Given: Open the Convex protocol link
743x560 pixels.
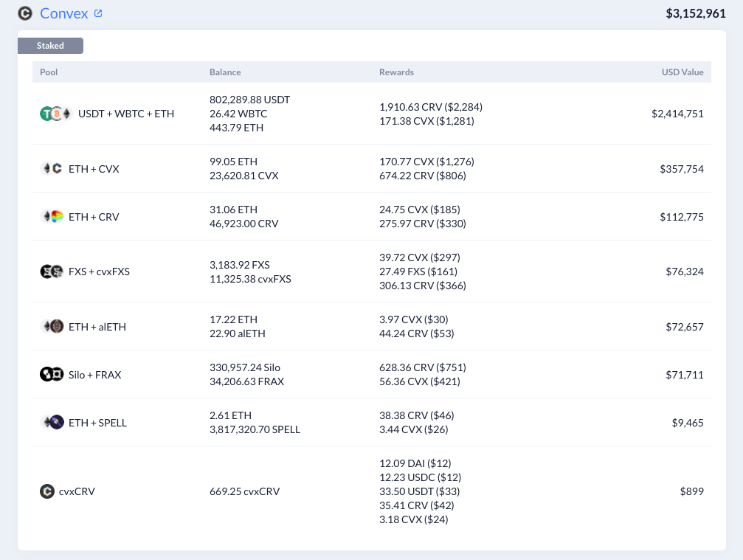Looking at the screenshot, I should tap(64, 13).
